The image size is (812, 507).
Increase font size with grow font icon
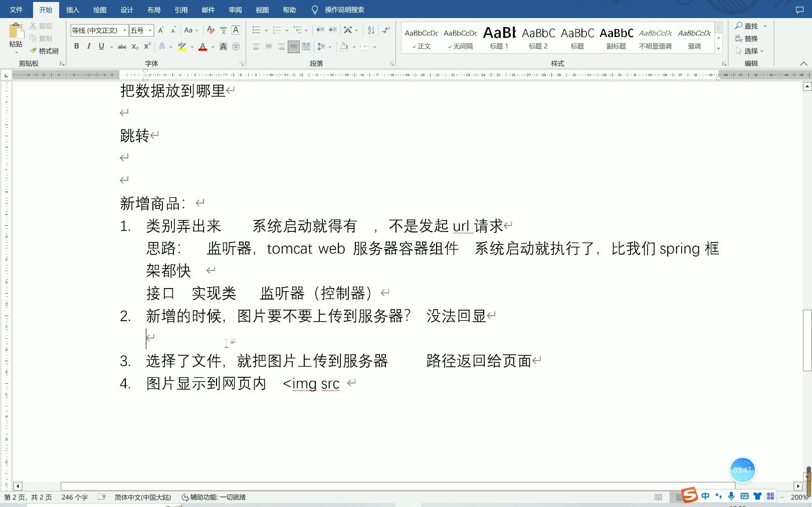161,30
